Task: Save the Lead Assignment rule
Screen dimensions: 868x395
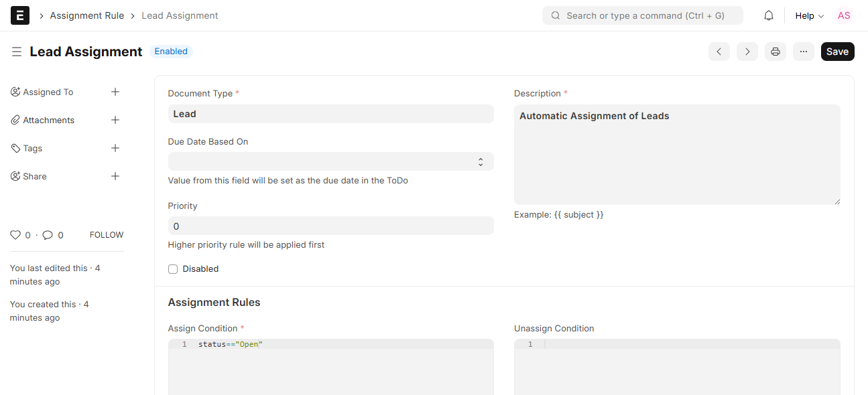Action: 837,52
